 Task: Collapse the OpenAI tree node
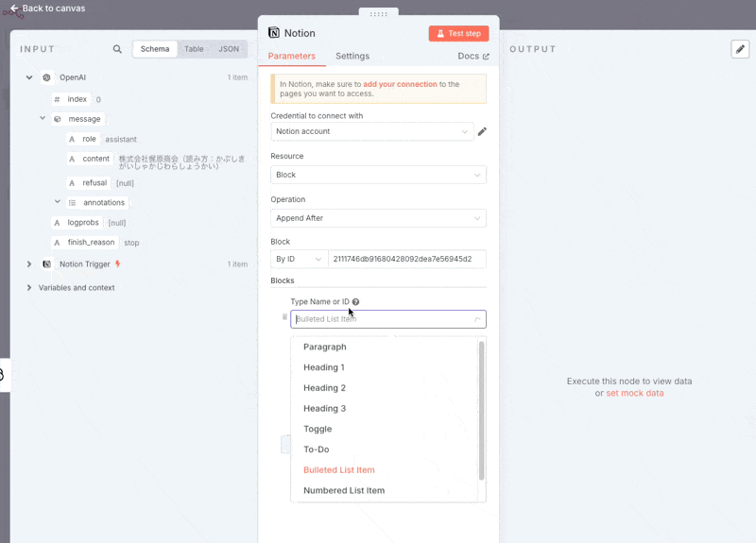29,77
